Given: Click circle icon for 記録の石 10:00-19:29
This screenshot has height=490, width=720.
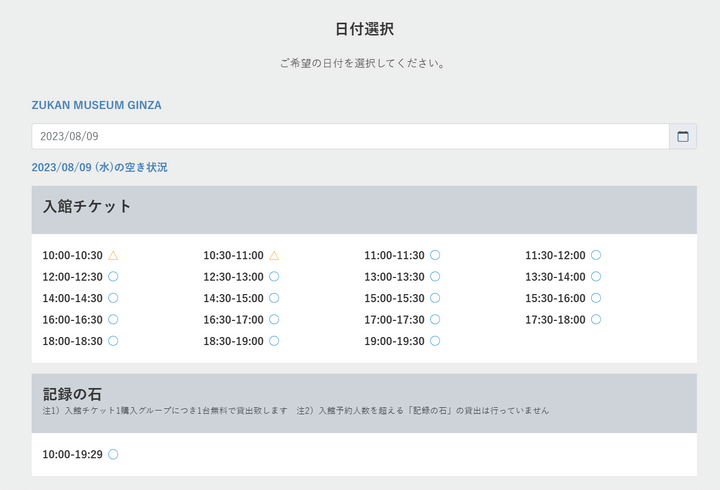Looking at the screenshot, I should click(x=113, y=454).
